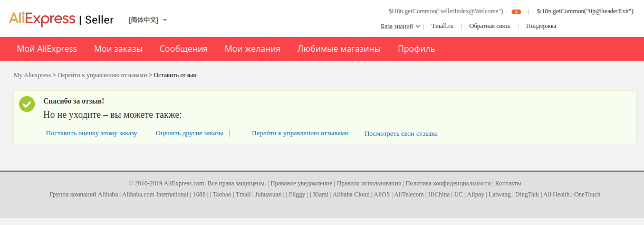Click the DingTalk footer link
644x225 pixels.
coord(527,194)
